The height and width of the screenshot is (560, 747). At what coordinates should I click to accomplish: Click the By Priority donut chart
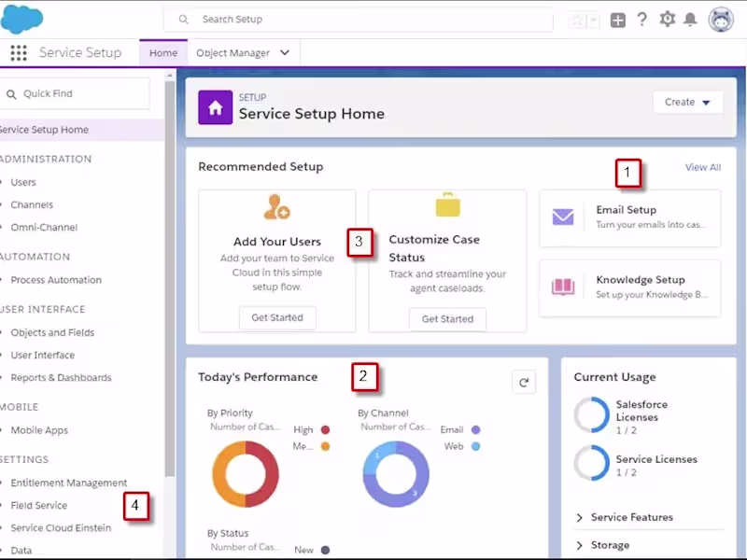(x=246, y=474)
